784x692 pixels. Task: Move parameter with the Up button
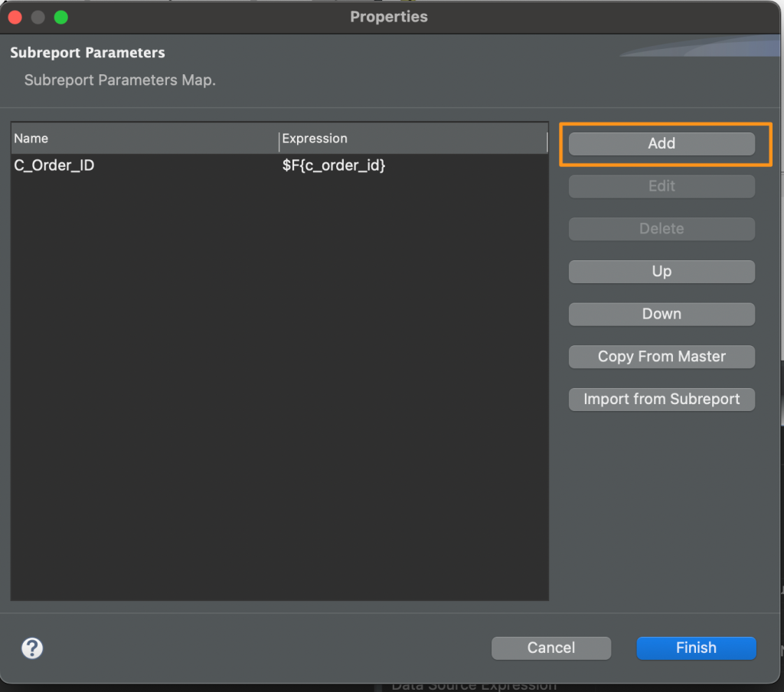pyautogui.click(x=661, y=272)
